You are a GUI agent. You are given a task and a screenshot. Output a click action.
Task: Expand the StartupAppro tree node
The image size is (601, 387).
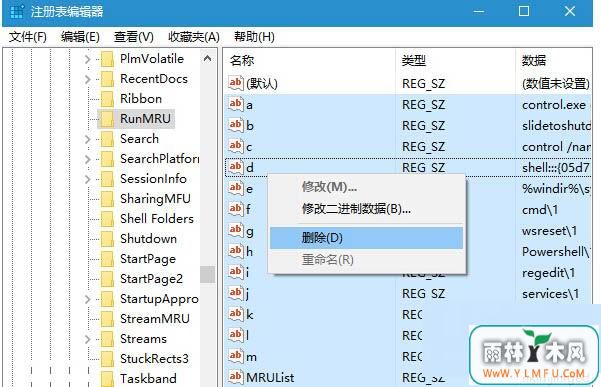[87, 299]
